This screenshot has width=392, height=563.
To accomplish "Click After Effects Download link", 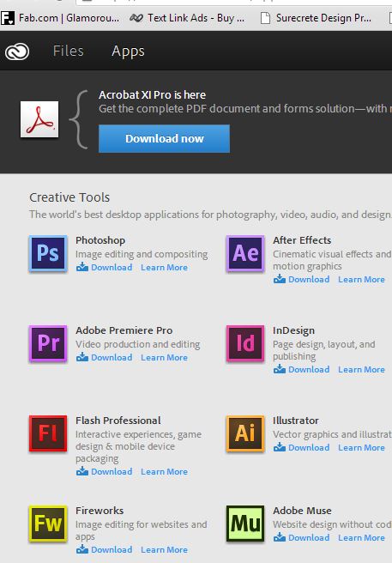I will [309, 279].
